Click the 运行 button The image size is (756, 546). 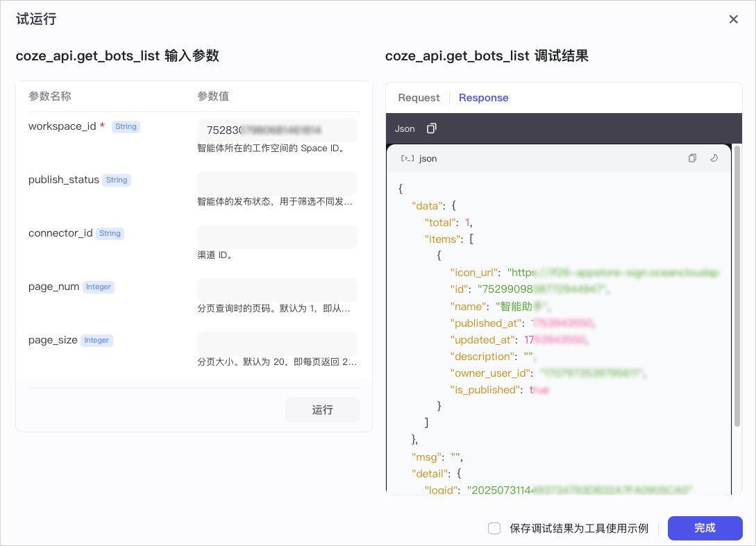tap(323, 410)
